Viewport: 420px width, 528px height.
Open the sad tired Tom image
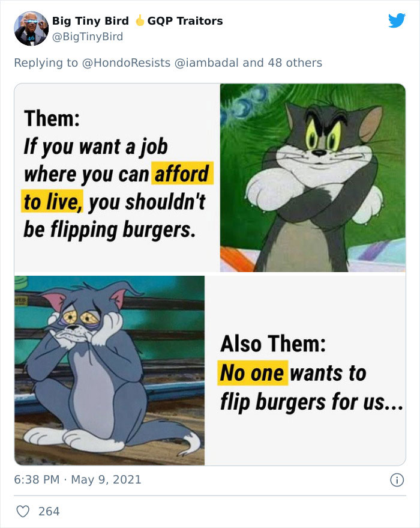coord(110,371)
